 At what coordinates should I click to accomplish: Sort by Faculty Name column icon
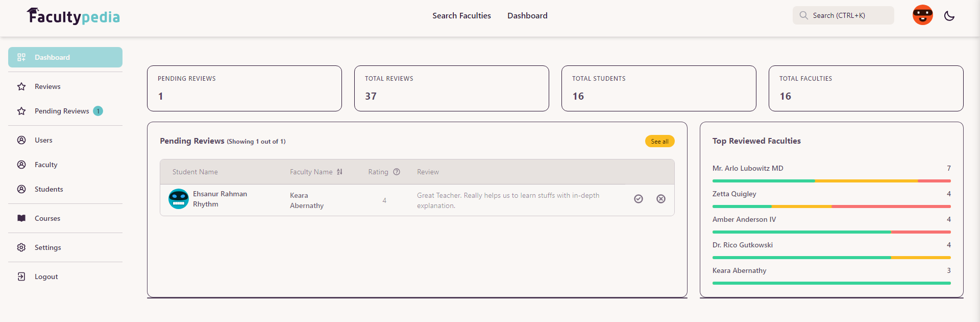tap(339, 172)
